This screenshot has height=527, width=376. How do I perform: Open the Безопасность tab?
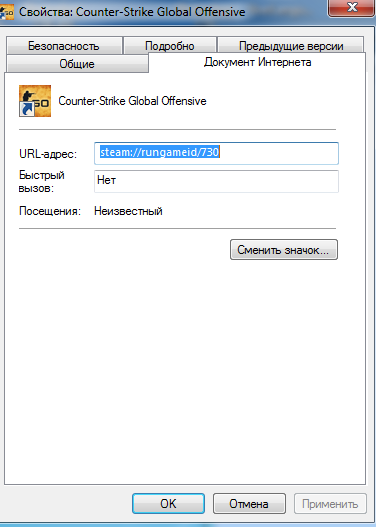64,46
